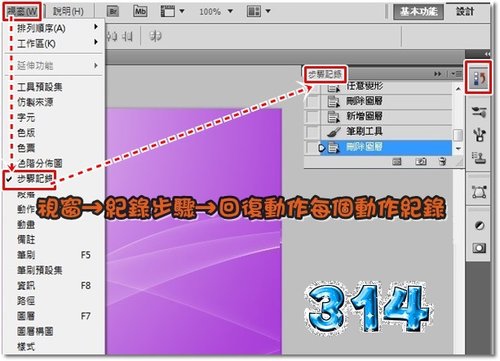Image resolution: width=500 pixels, height=361 pixels.
Task: Open the Clone Source stamp dock icon
Action: (479, 157)
